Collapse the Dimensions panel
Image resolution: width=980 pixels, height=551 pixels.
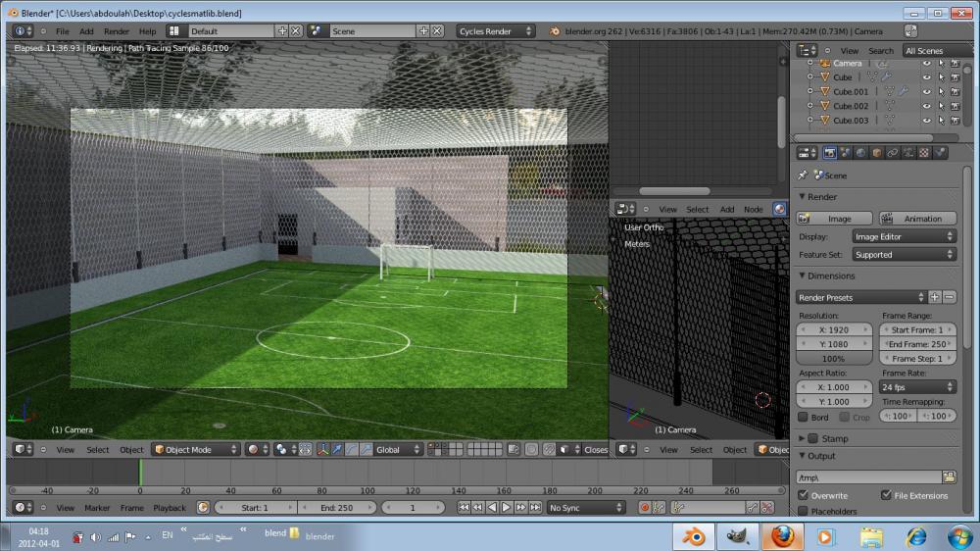(802, 275)
